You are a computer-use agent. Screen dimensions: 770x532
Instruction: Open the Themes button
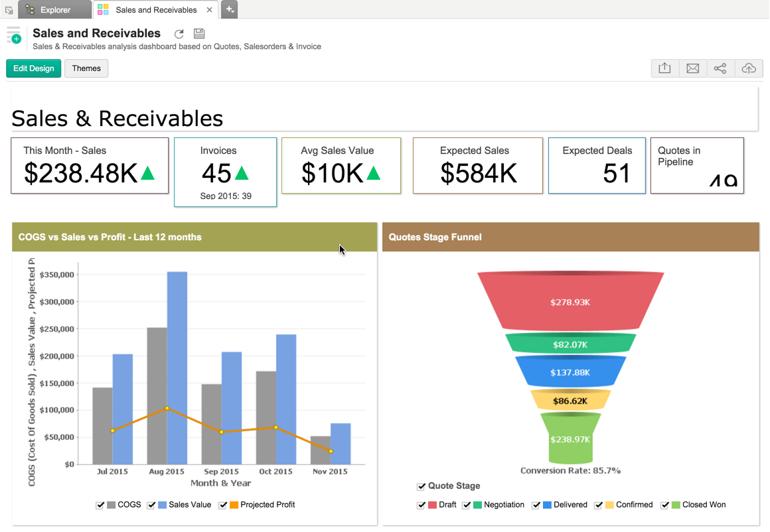tap(86, 68)
